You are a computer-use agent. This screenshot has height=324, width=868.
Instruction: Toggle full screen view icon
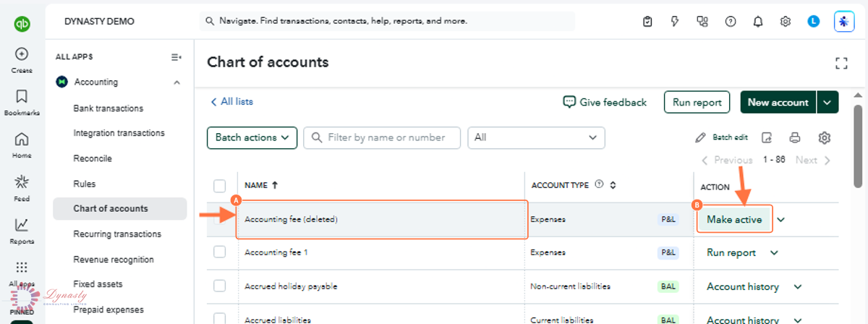coord(841,63)
